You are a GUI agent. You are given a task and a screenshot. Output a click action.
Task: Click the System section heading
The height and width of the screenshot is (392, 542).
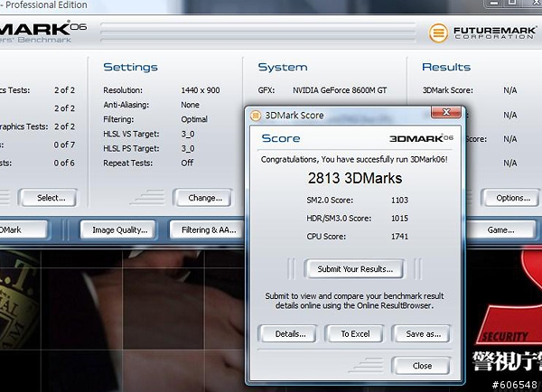coord(283,67)
